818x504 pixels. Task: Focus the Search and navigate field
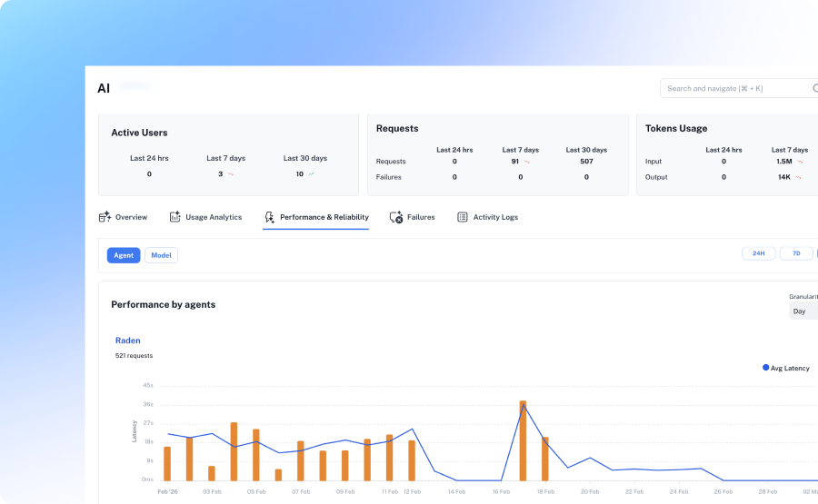coord(739,89)
